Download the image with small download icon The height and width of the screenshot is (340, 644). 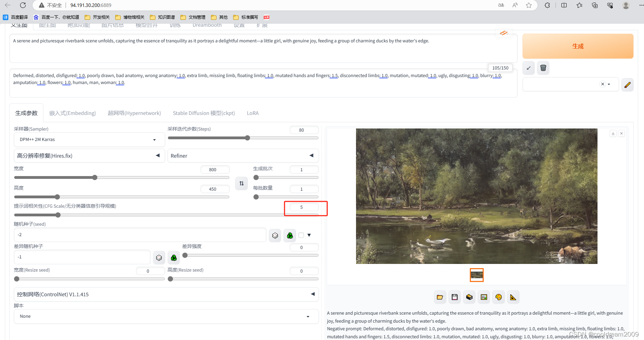(x=613, y=133)
